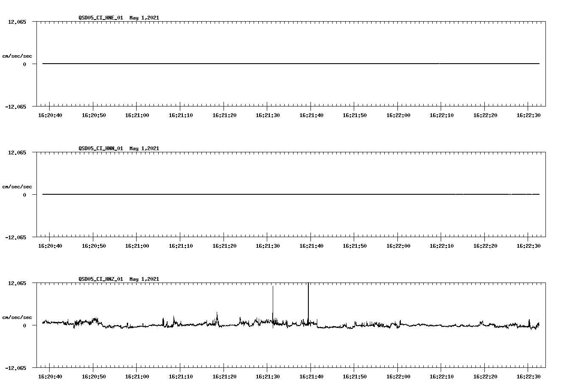576x392 pixels.
Task: Click the tallest spike in the HNZ trace
Action: 308,297
